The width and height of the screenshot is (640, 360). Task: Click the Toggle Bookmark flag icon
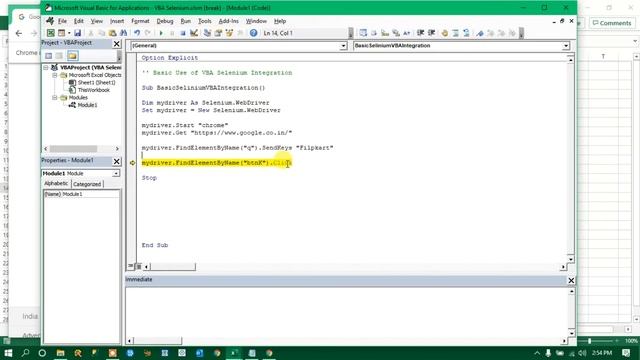click(x=480, y=33)
